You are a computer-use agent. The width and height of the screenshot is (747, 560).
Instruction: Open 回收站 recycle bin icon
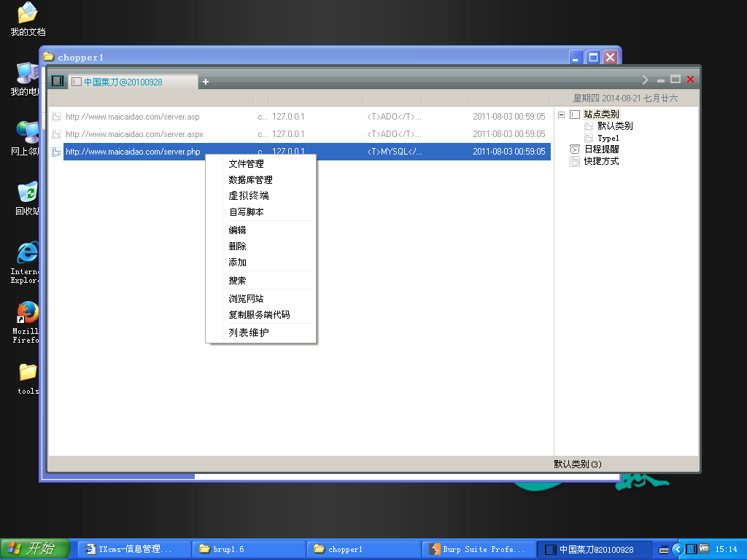(x=27, y=198)
